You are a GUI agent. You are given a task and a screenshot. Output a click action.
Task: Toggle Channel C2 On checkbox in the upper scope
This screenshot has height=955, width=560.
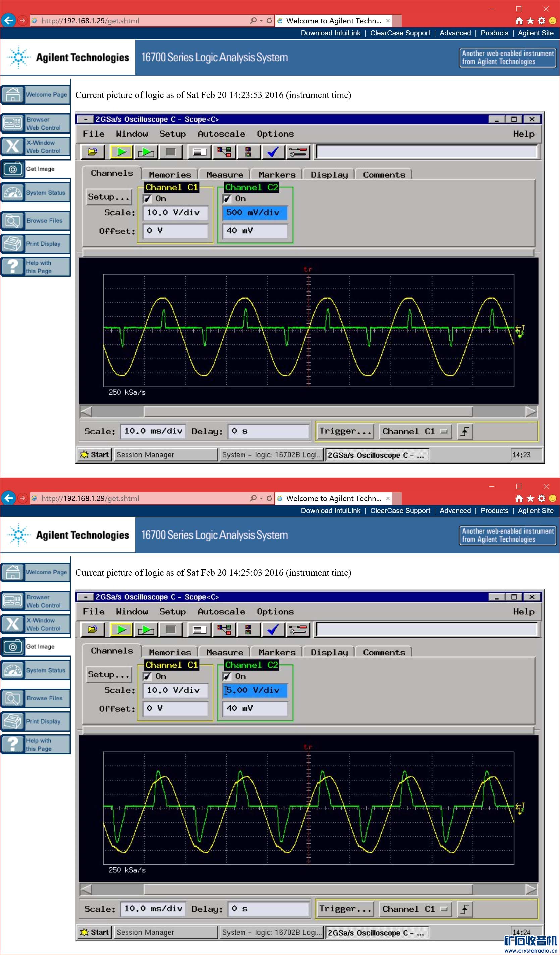[x=227, y=199]
